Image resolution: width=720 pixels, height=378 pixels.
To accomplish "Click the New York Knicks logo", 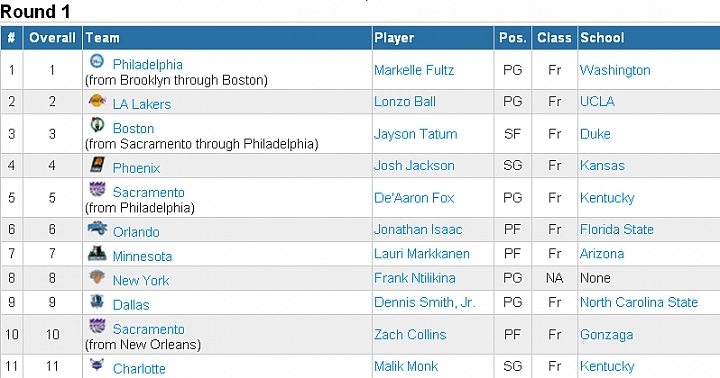I will [97, 277].
